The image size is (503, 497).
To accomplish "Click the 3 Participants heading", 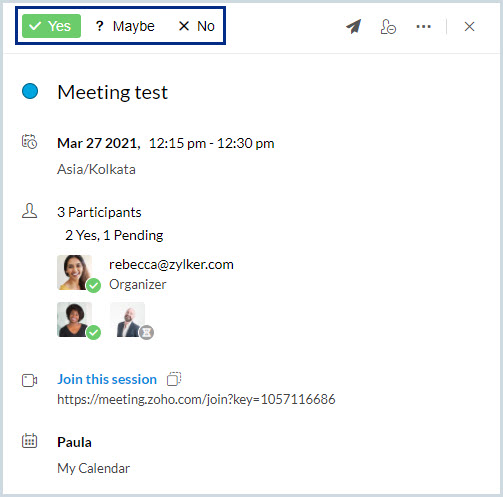I will tap(99, 212).
